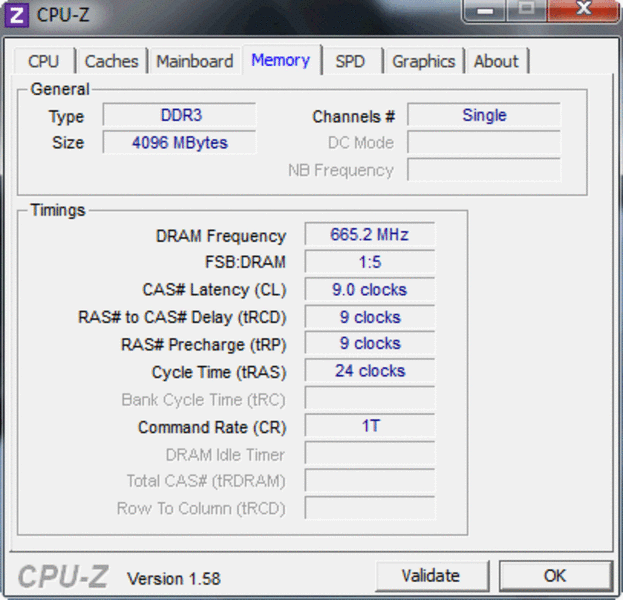The width and height of the screenshot is (623, 600).
Task: Click Command Rate value 1T
Action: (370, 426)
